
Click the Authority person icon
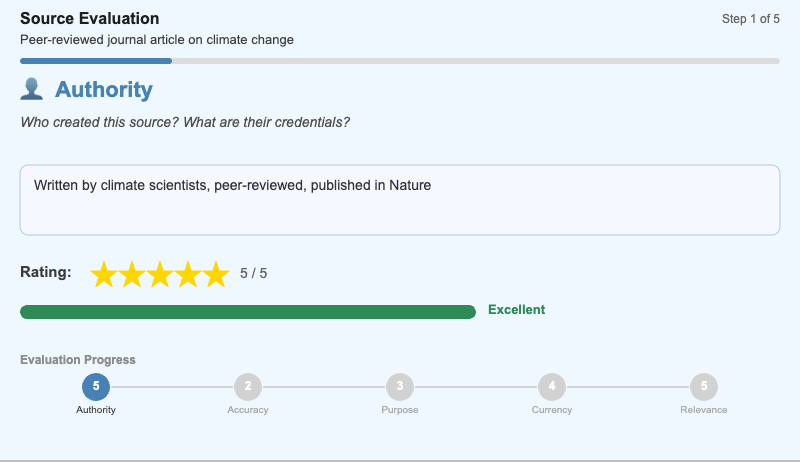pos(32,90)
